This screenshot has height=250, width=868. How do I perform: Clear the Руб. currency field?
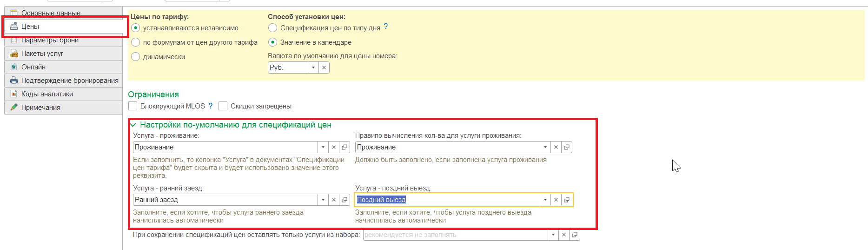pos(324,68)
